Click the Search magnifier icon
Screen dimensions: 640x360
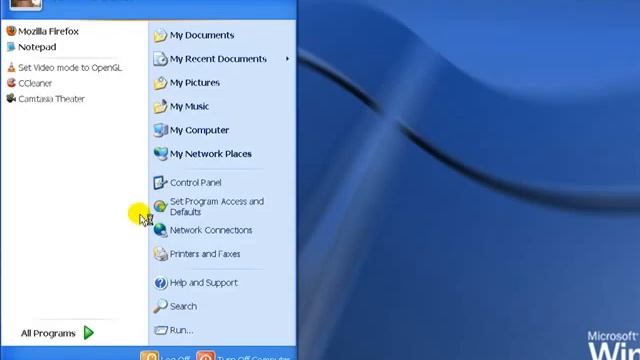click(x=160, y=306)
